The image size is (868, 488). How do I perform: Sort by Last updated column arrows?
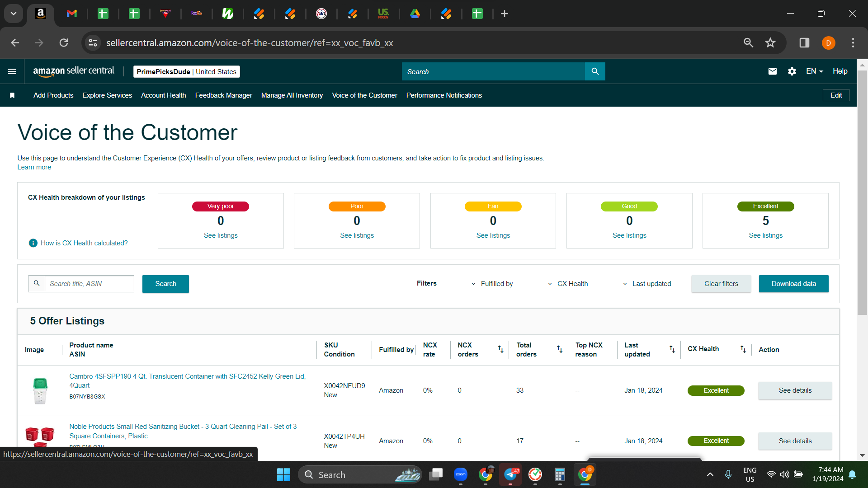pos(672,349)
